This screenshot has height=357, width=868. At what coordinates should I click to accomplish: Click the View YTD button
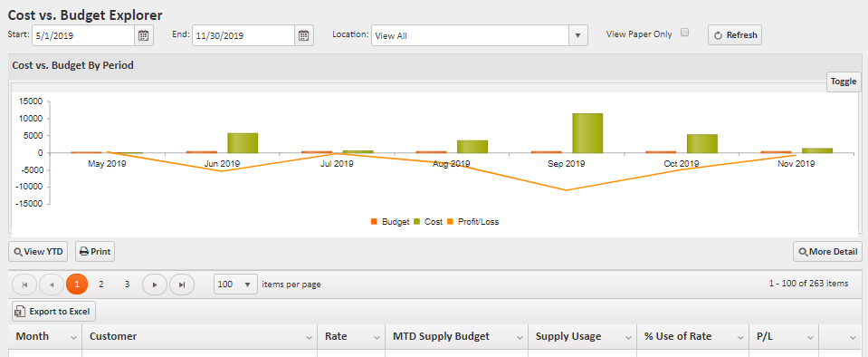pos(38,251)
